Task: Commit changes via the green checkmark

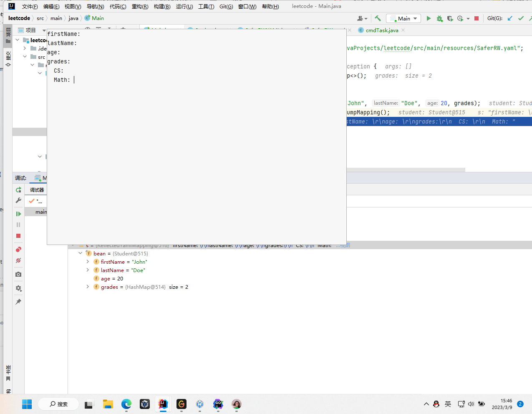Action: pos(520,18)
